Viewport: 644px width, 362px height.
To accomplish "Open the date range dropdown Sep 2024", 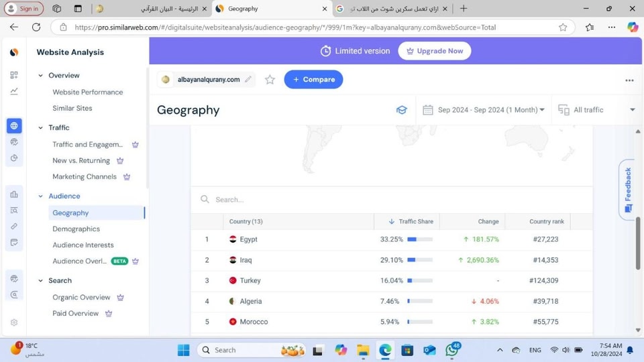I will 484,109.
